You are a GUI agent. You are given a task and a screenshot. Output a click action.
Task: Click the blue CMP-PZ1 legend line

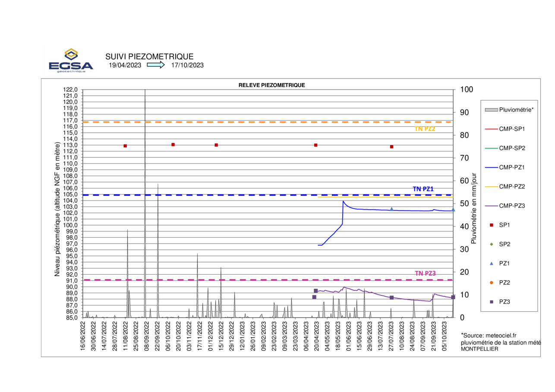491,167
